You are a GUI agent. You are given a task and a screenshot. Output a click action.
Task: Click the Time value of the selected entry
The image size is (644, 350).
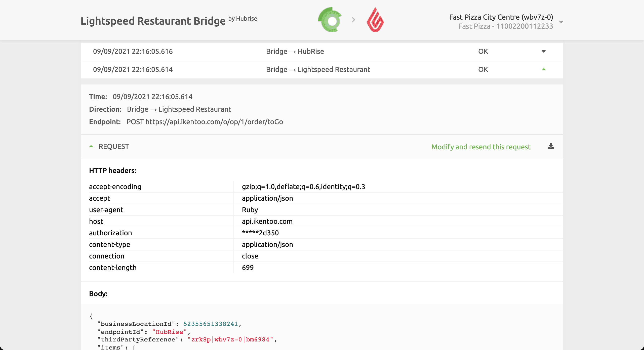(x=152, y=96)
